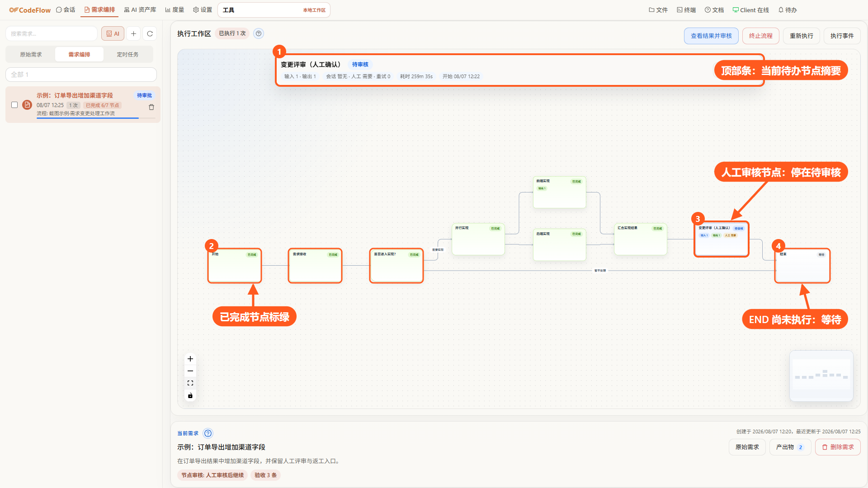The height and width of the screenshot is (488, 868).
Task: Select 需求编排 sidebar tab
Action: (x=79, y=54)
